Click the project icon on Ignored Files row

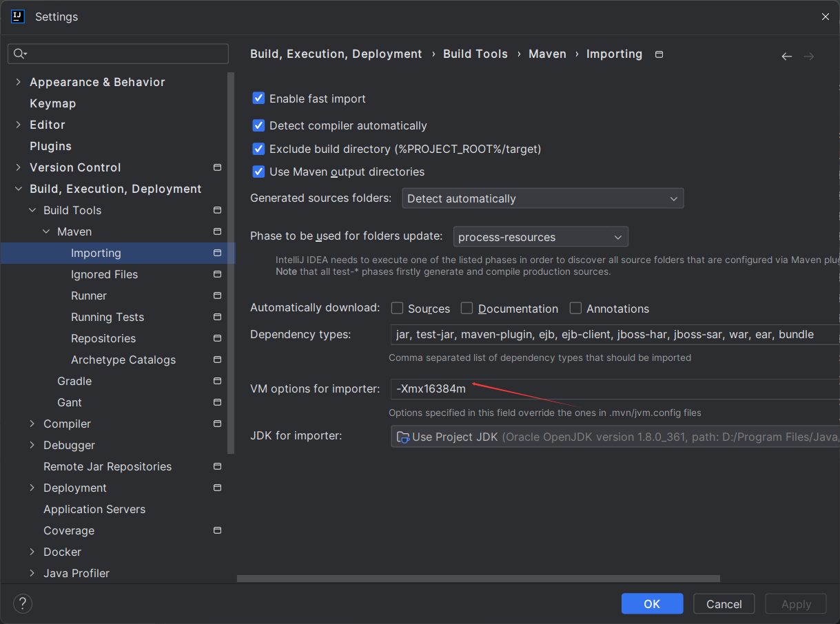pos(218,274)
